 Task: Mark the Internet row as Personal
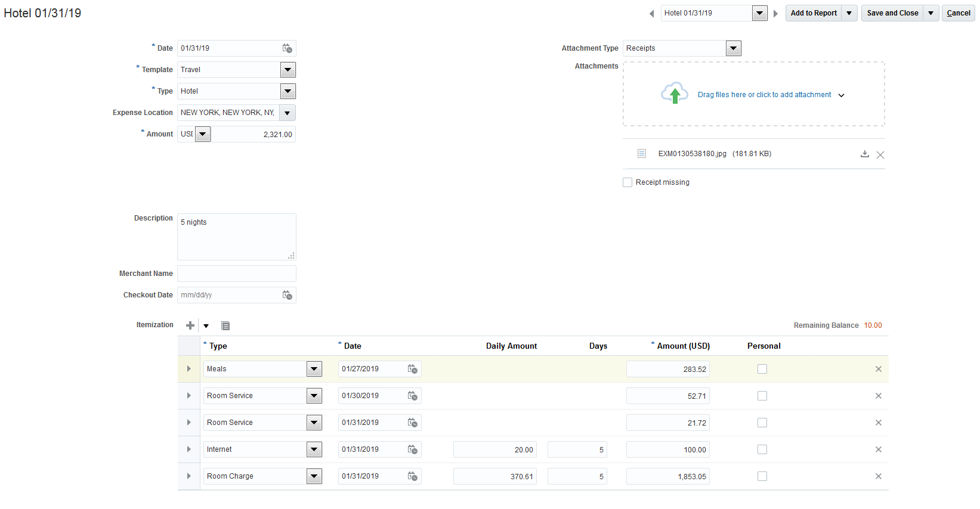click(x=762, y=449)
